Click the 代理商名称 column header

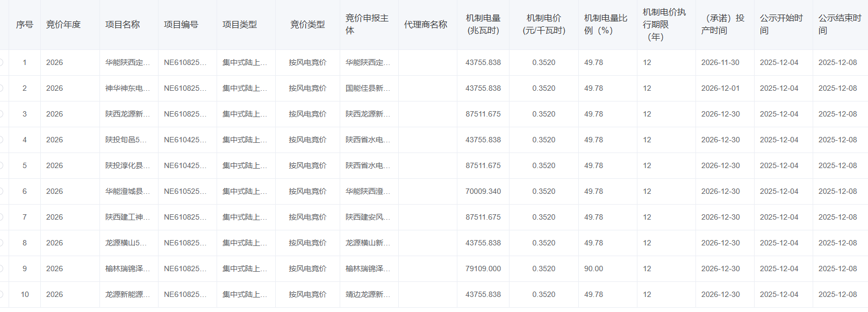pos(425,25)
